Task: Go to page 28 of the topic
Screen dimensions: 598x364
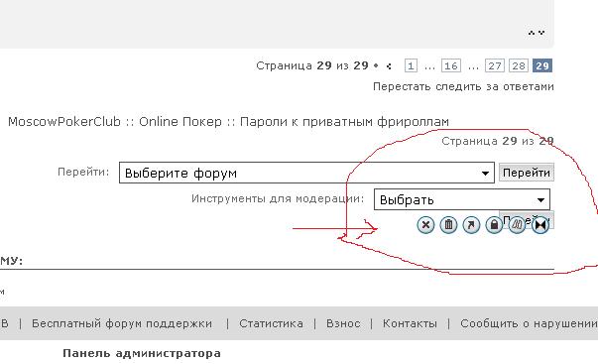Action: click(x=519, y=66)
